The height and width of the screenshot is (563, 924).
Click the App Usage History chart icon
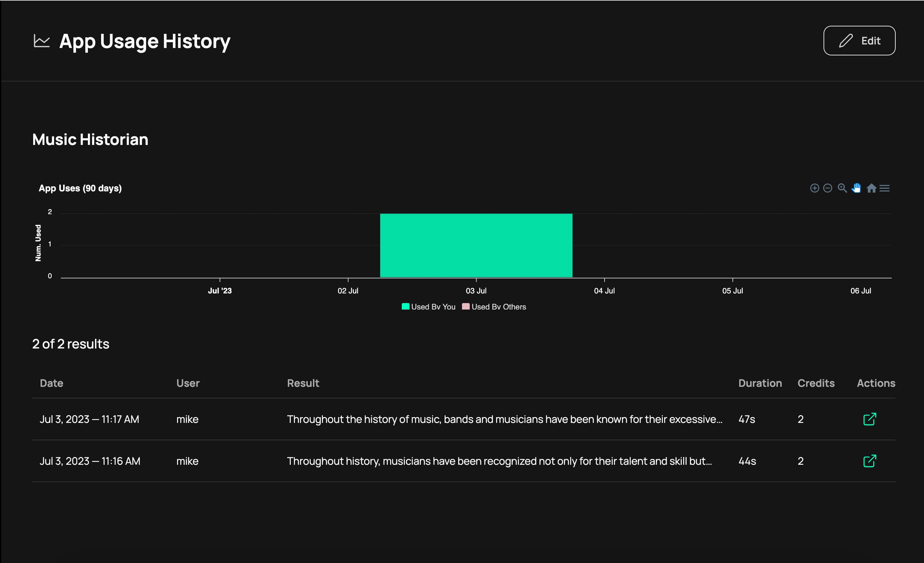[42, 41]
